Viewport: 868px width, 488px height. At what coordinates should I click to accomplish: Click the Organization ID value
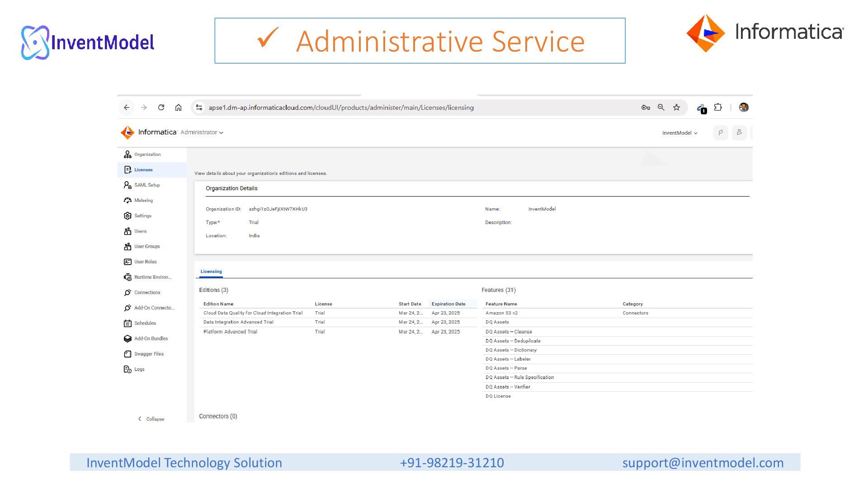click(278, 209)
